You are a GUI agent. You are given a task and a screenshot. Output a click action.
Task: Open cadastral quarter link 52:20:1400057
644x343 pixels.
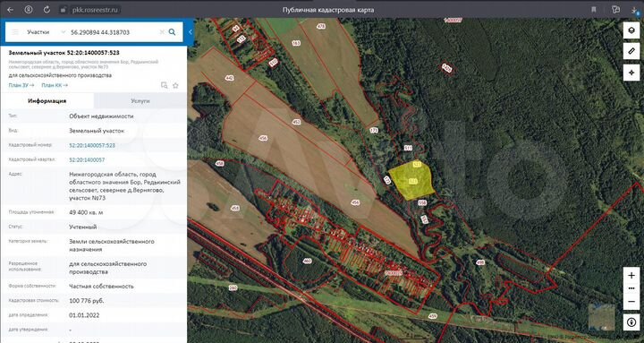point(87,159)
